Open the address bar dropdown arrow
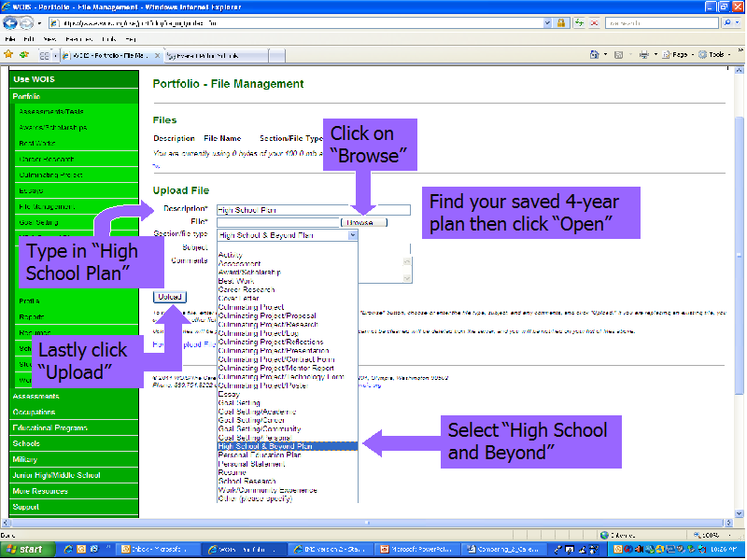The image size is (747, 560). (547, 22)
